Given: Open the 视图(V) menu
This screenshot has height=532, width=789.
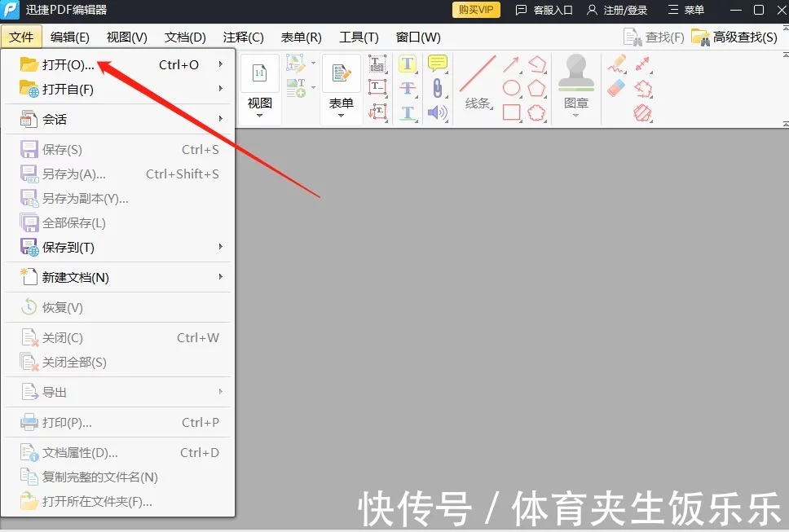Looking at the screenshot, I should pos(127,37).
